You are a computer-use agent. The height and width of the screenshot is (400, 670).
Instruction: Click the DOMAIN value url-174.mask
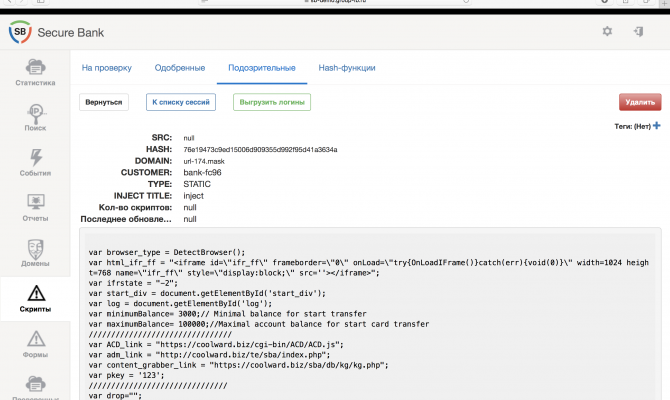pyautogui.click(x=204, y=161)
